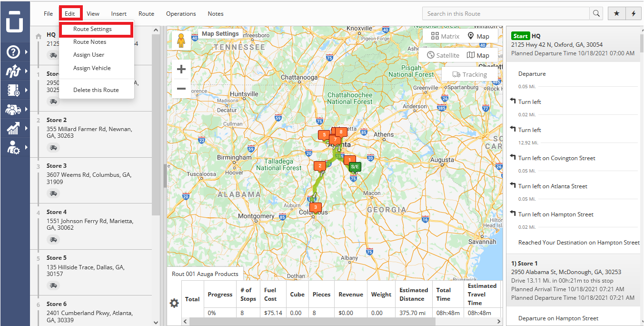Click the 1) Store 1 directions heading
Screen dimensions: 644x326
click(525, 264)
